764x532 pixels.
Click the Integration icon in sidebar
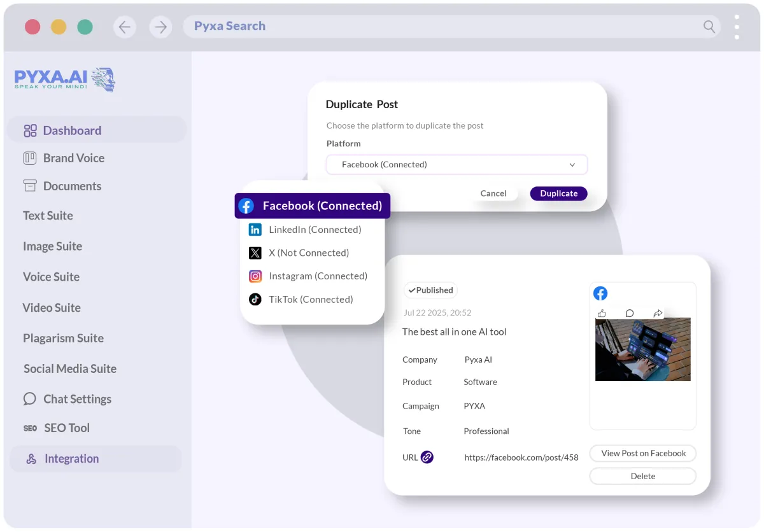coord(31,459)
